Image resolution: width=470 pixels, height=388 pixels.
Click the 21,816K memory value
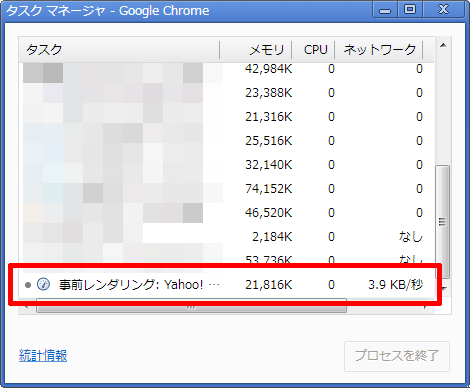268,285
